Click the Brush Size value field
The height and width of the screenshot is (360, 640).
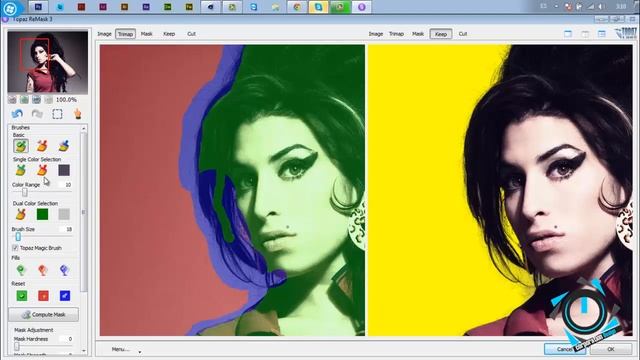tap(67, 229)
